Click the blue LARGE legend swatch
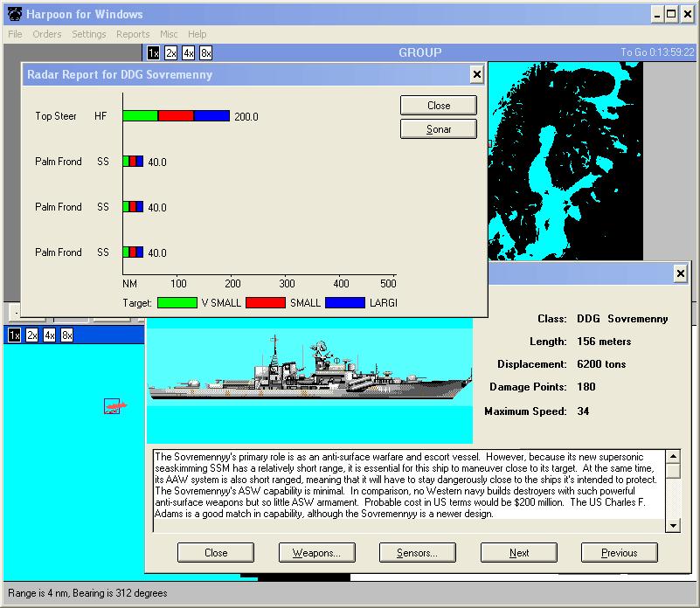 (345, 302)
